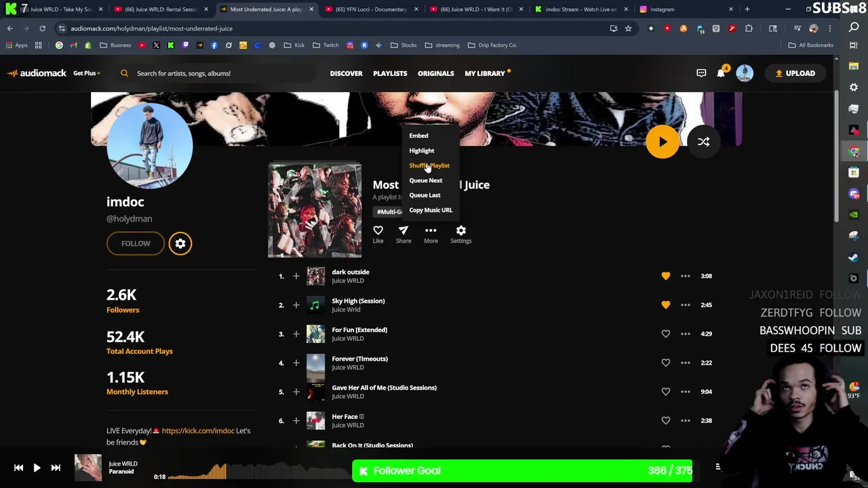868x488 pixels.
Task: Like the Most Underrated Juice playlist
Action: coord(378,234)
